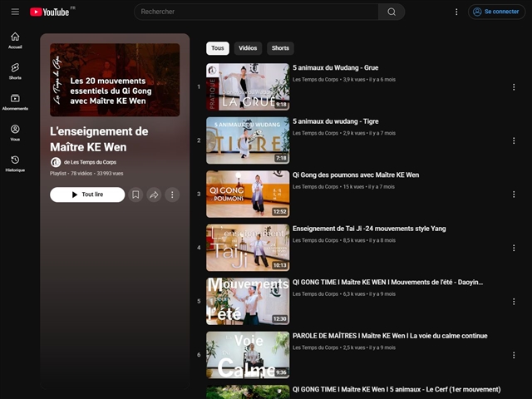Image resolution: width=532 pixels, height=399 pixels.
Task: Open settings three-dot menu in header
Action: [x=456, y=12]
